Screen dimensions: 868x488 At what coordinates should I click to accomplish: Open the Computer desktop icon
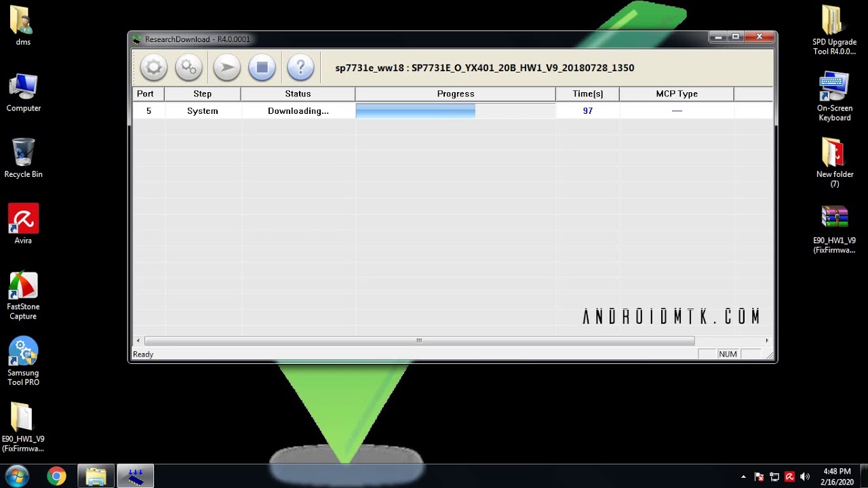pyautogui.click(x=23, y=93)
